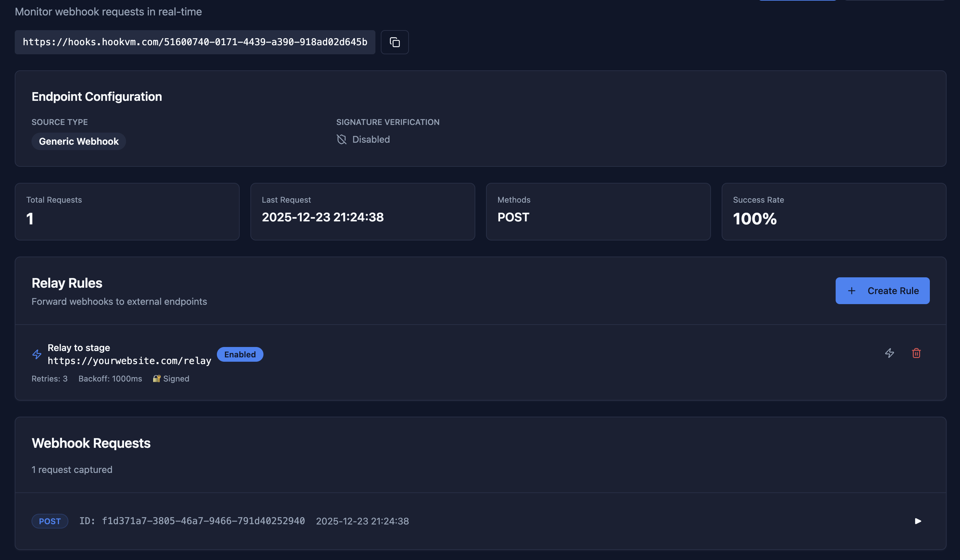Copy the webhook URL to clipboard

[395, 42]
